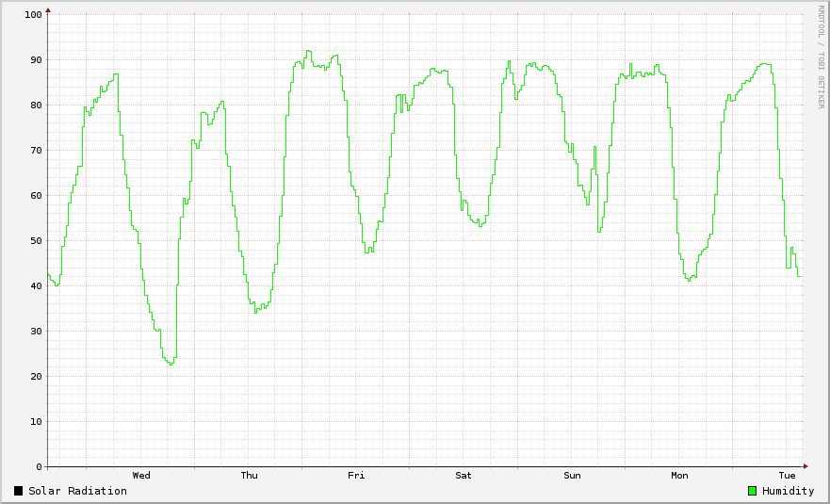Click the Humidity legend label
Screen dimensions: 830x504
pos(789,492)
